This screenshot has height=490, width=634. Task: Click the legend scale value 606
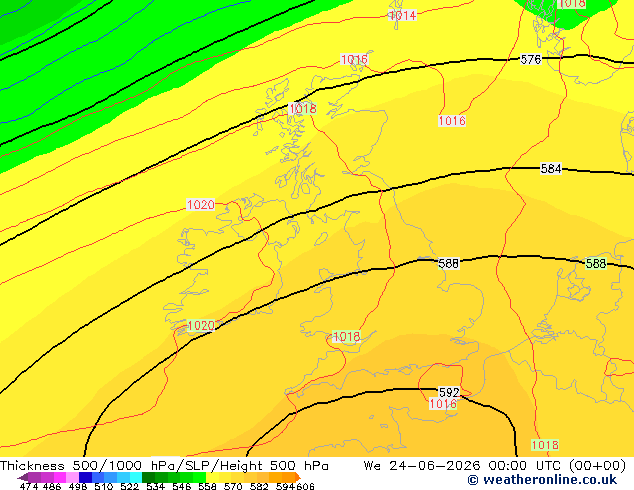coord(305,486)
